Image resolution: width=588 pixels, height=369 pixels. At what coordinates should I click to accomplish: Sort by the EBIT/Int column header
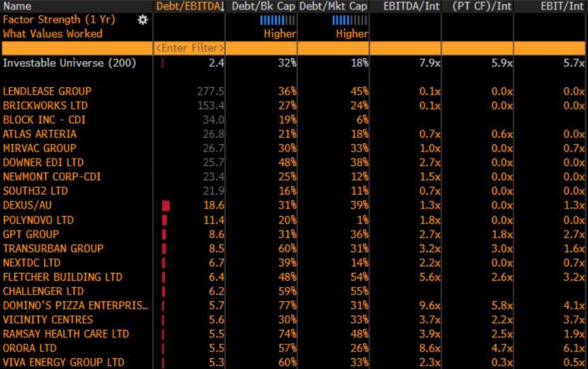[x=562, y=6]
